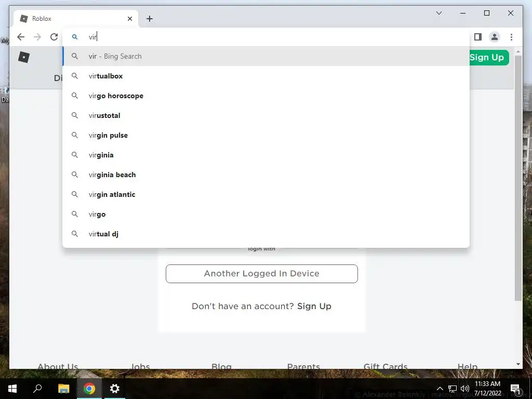Reload the Roblox page
The image size is (532, 399).
click(x=54, y=37)
